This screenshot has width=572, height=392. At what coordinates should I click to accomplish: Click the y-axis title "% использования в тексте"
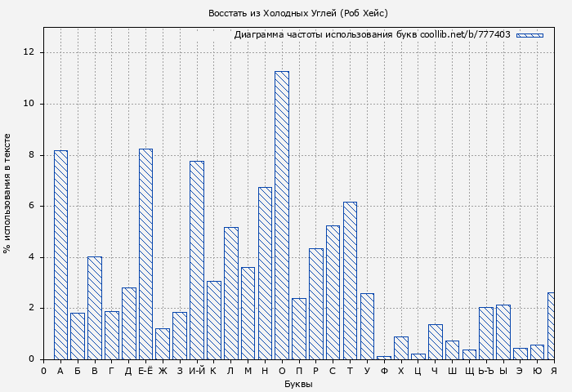coord(7,194)
